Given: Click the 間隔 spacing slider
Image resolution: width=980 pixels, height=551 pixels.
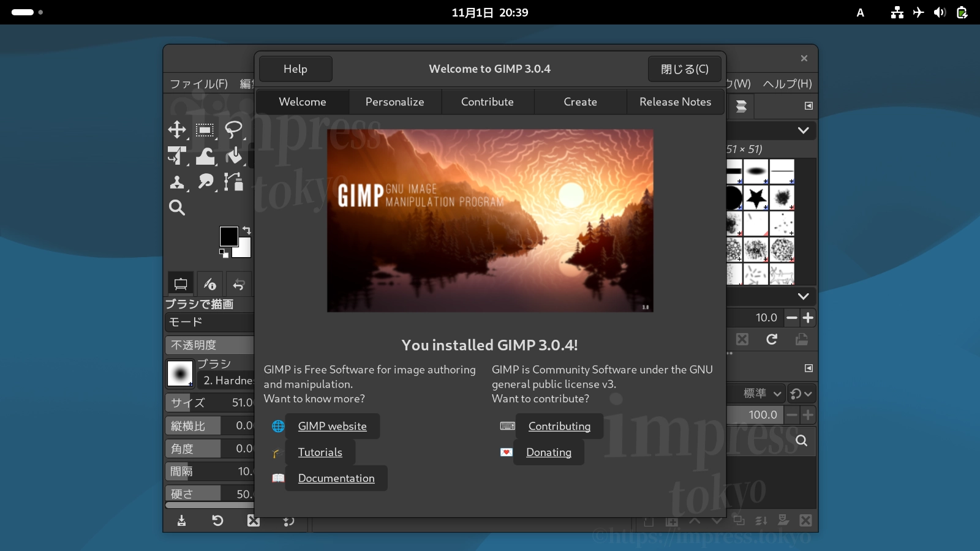Looking at the screenshot, I should (x=209, y=471).
